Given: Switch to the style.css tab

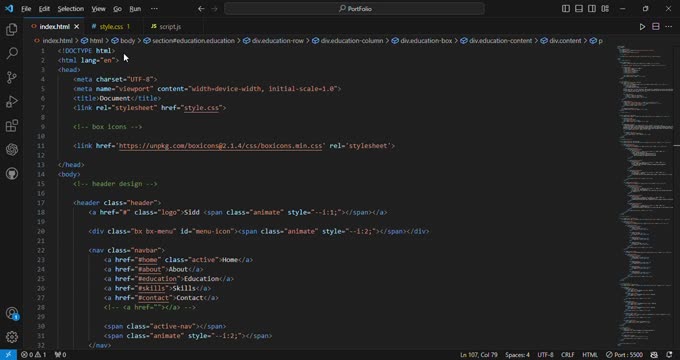Looking at the screenshot, I should (x=111, y=27).
